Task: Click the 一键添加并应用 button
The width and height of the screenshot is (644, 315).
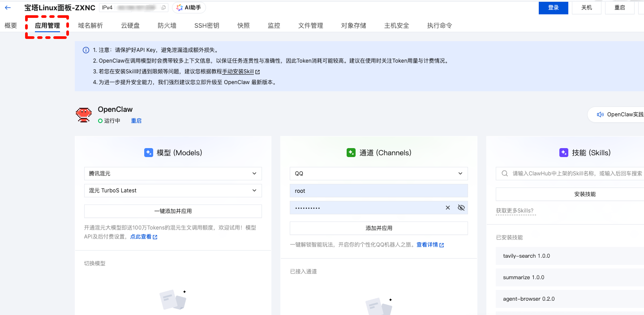Action: [x=173, y=211]
